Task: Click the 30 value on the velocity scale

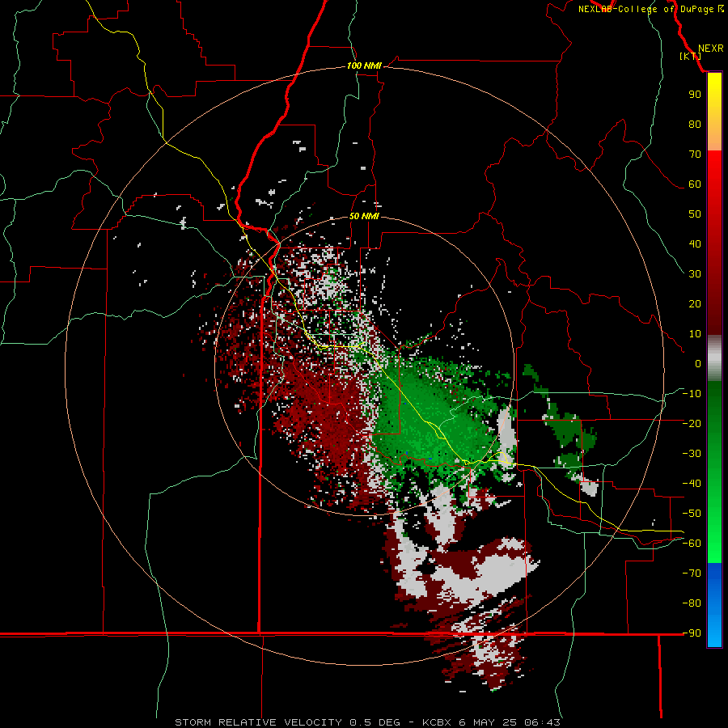Action: point(695,274)
